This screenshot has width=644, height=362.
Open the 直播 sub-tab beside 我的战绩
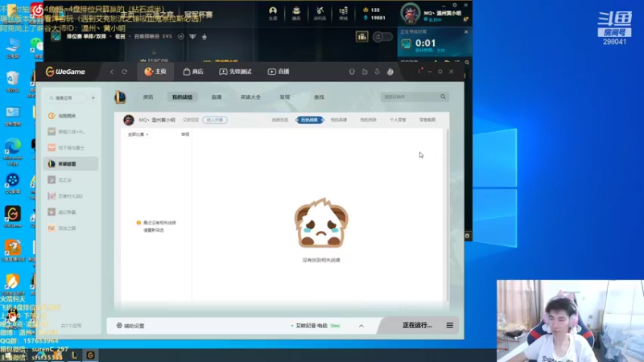[217, 97]
